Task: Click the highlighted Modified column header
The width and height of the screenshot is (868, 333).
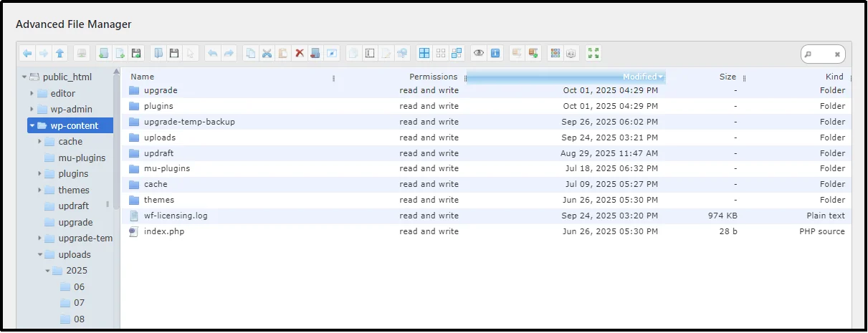Action: coord(566,77)
